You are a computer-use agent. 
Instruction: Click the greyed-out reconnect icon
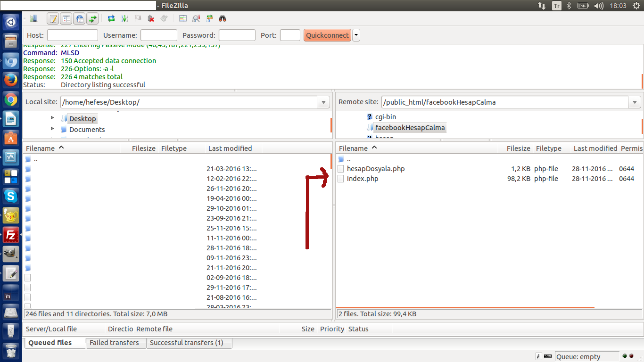pos(164,19)
